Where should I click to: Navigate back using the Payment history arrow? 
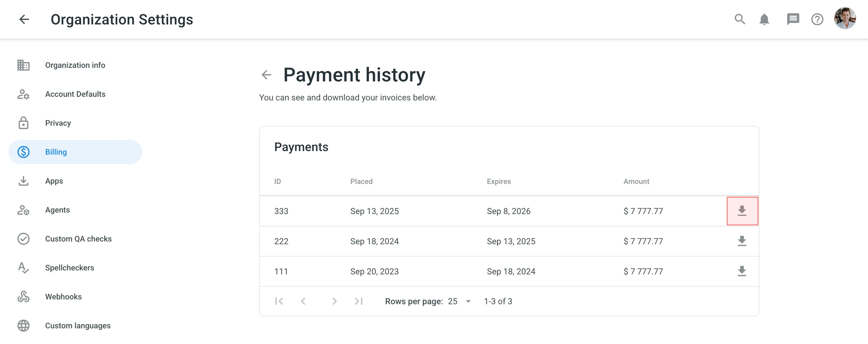click(x=266, y=74)
